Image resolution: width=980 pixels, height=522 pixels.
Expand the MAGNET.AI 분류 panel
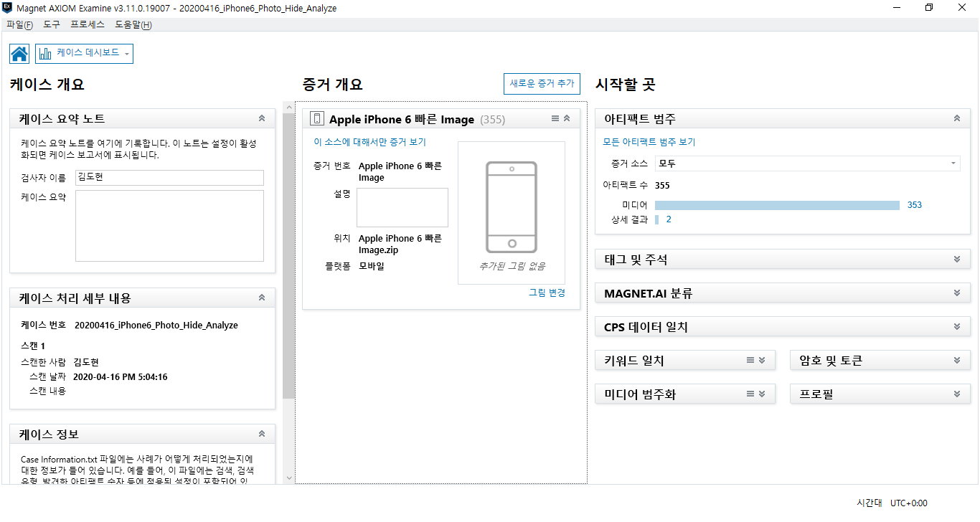click(x=956, y=293)
